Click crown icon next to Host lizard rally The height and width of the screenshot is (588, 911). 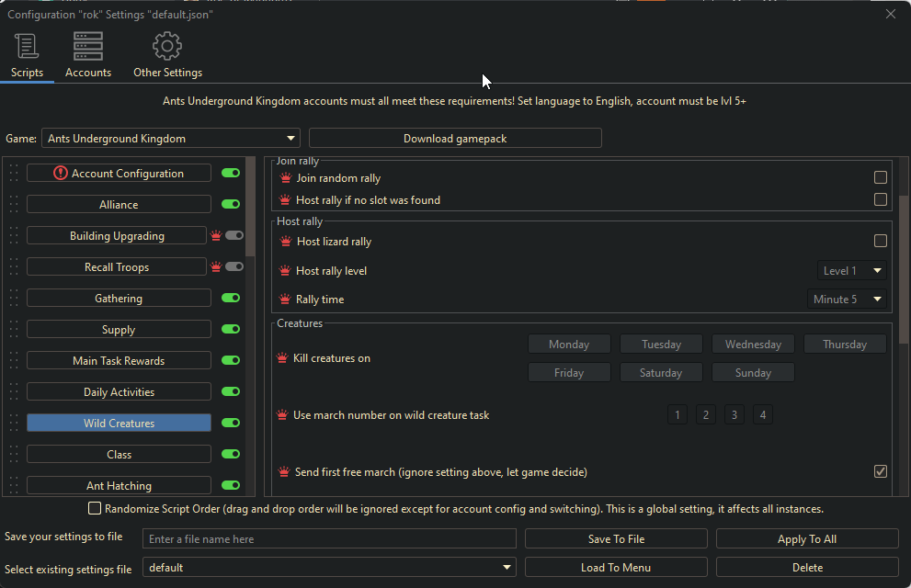pyautogui.click(x=285, y=242)
